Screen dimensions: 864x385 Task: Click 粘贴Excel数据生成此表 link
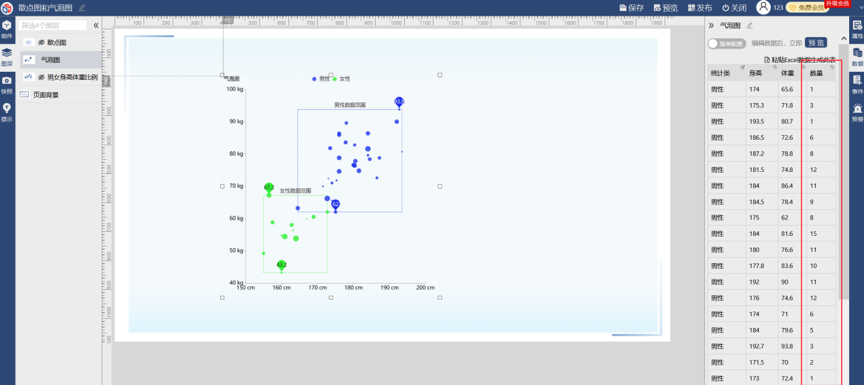click(800, 59)
